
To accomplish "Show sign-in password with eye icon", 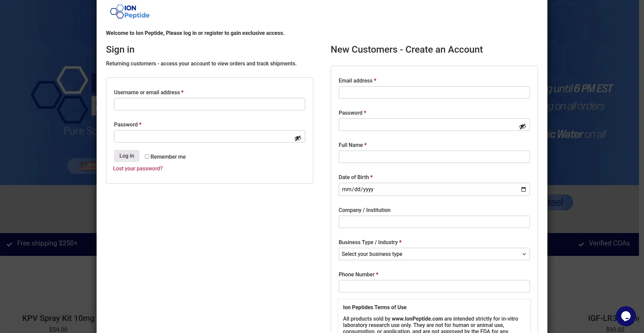I will click(298, 138).
